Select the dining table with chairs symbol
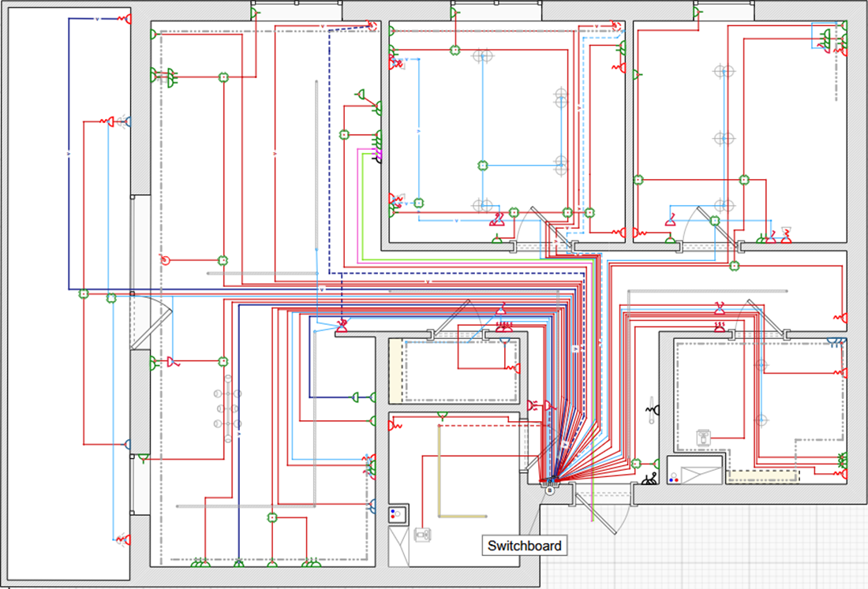Screen dimensions: 868x589 [x=227, y=408]
